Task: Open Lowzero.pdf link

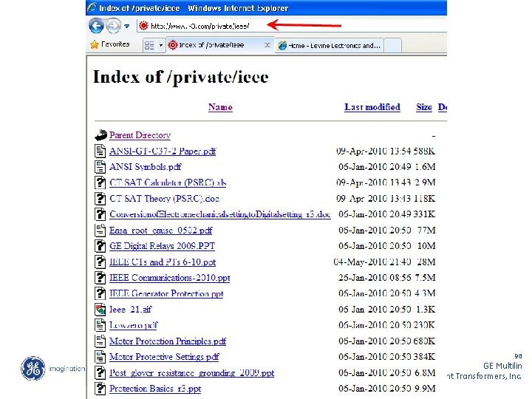Action: click(133, 325)
